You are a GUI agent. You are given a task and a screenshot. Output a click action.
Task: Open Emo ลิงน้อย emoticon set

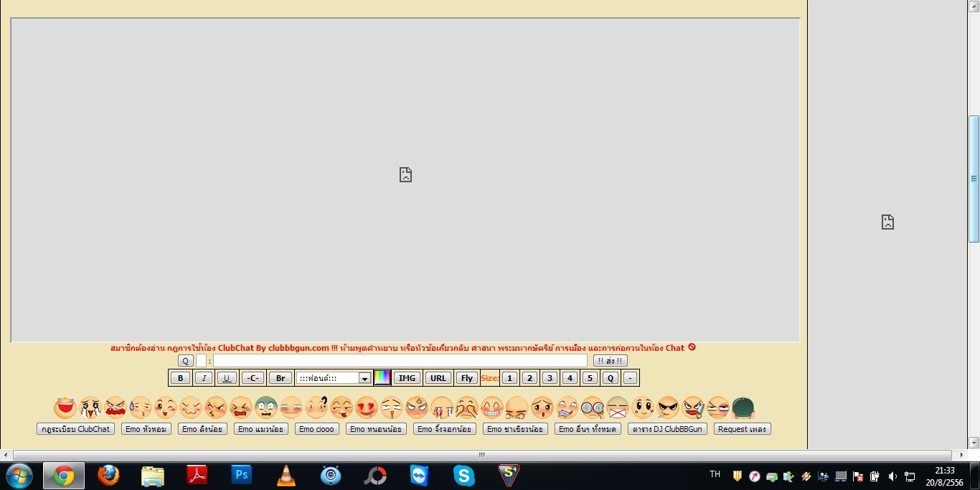[x=202, y=429]
